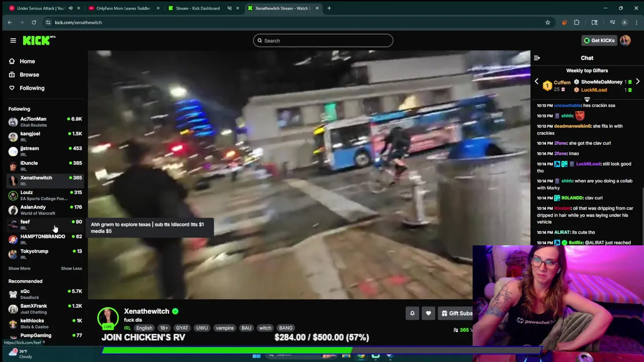This screenshot has height=362, width=644.
Task: Open HAMPTONBRANDO channel
Action: pyautogui.click(x=45, y=239)
